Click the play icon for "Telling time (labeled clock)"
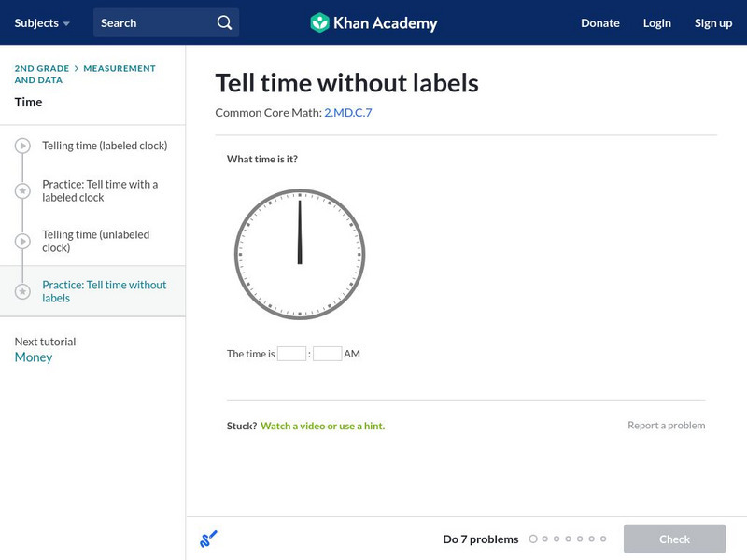747x560 pixels. pos(21,146)
